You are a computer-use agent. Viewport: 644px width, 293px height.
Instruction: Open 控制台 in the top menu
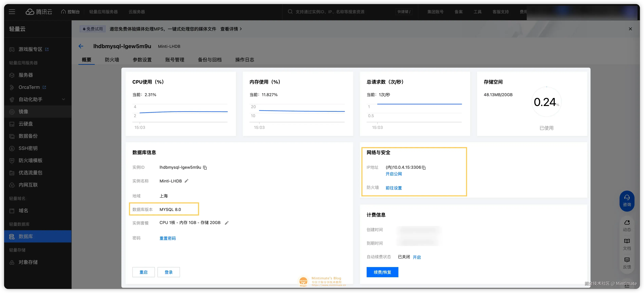(x=70, y=12)
